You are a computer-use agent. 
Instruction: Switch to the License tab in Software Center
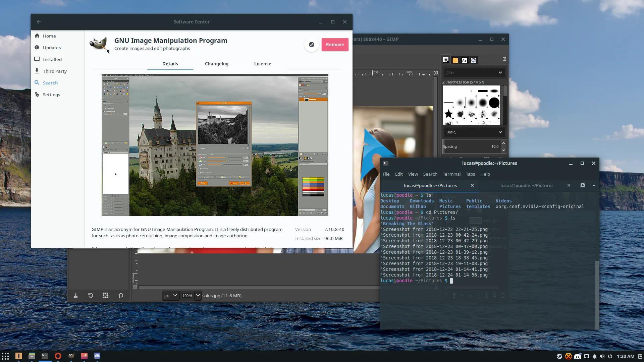click(263, 63)
